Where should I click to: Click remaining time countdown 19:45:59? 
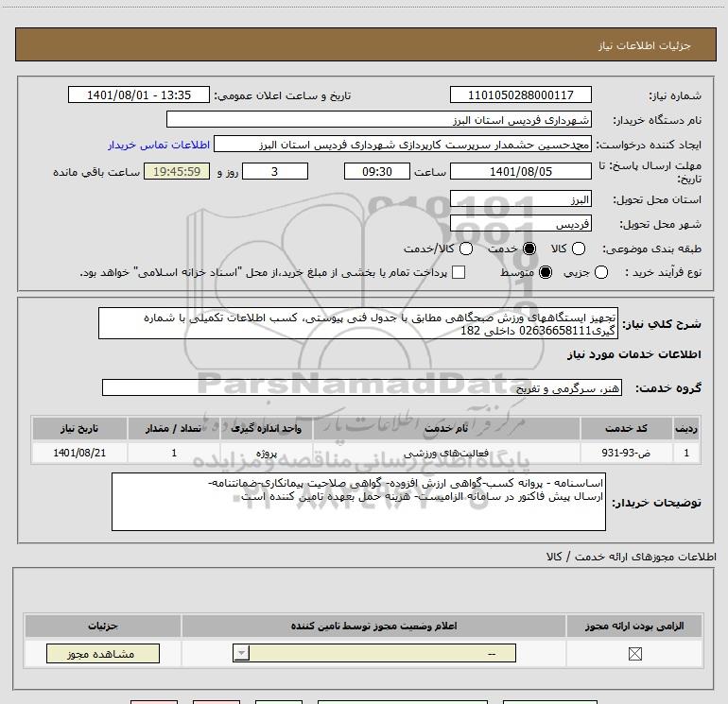(177, 171)
